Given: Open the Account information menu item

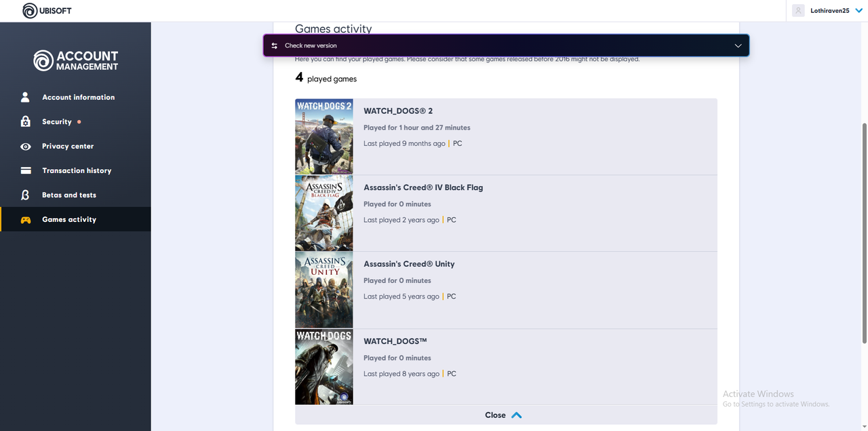Looking at the screenshot, I should tap(75, 97).
